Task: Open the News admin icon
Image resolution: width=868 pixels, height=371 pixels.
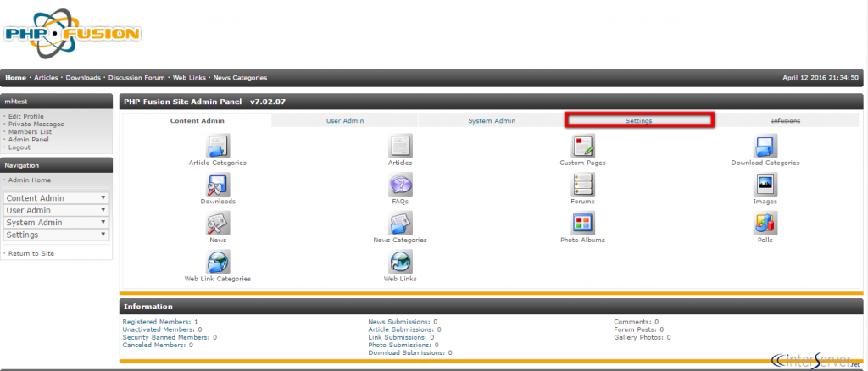Action: click(218, 224)
